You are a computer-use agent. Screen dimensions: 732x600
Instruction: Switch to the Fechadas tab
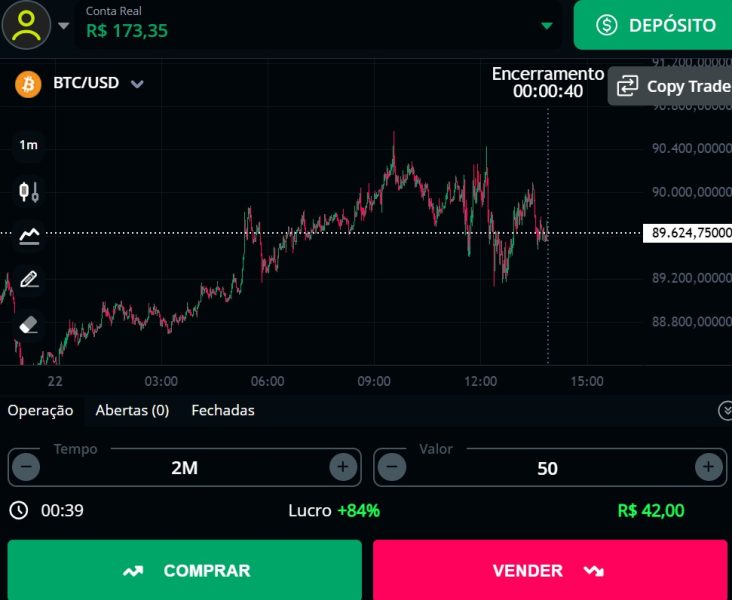click(223, 410)
